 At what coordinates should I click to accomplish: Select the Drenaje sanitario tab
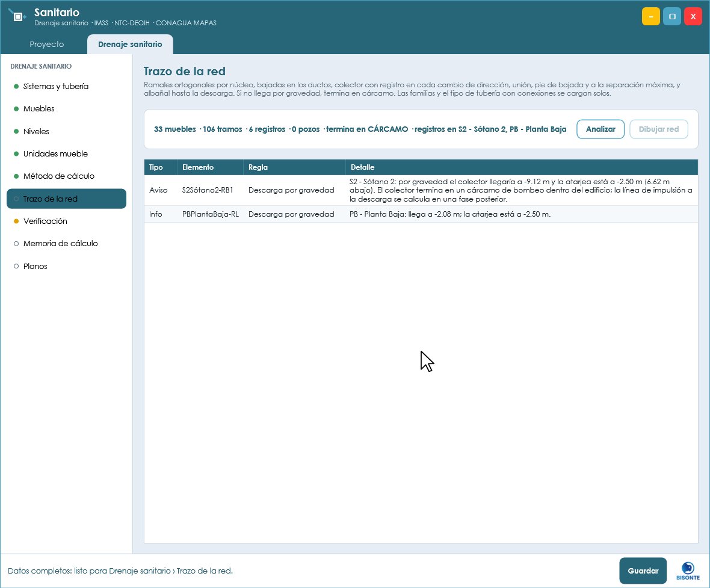pyautogui.click(x=130, y=44)
